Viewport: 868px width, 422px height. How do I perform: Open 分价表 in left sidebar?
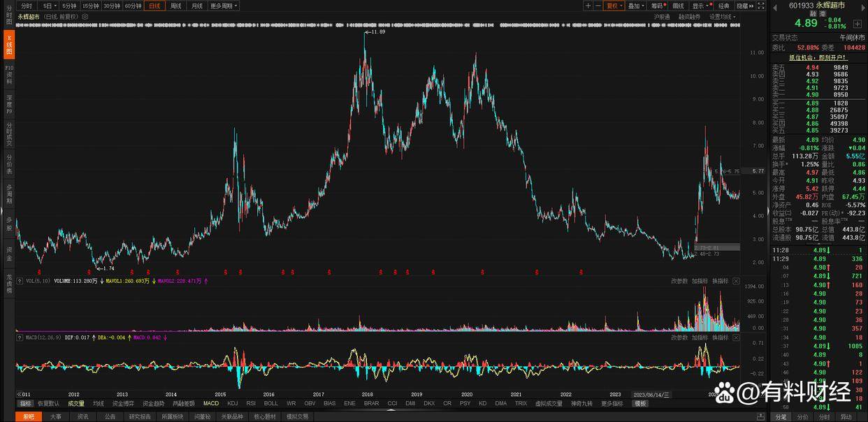pos(9,166)
